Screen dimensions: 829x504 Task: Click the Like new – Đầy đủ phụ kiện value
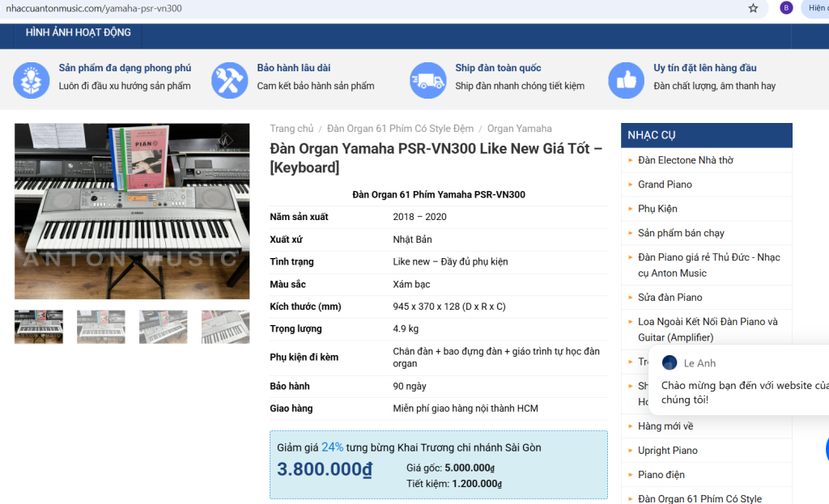(450, 261)
